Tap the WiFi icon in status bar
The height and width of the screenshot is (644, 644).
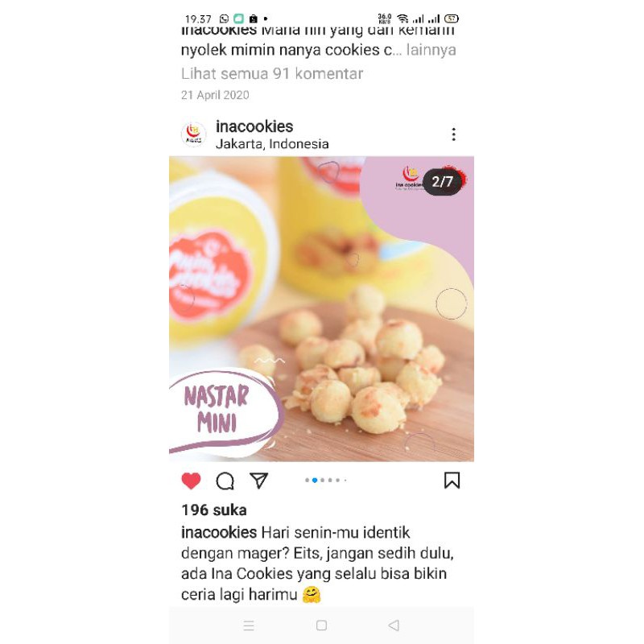point(403,19)
